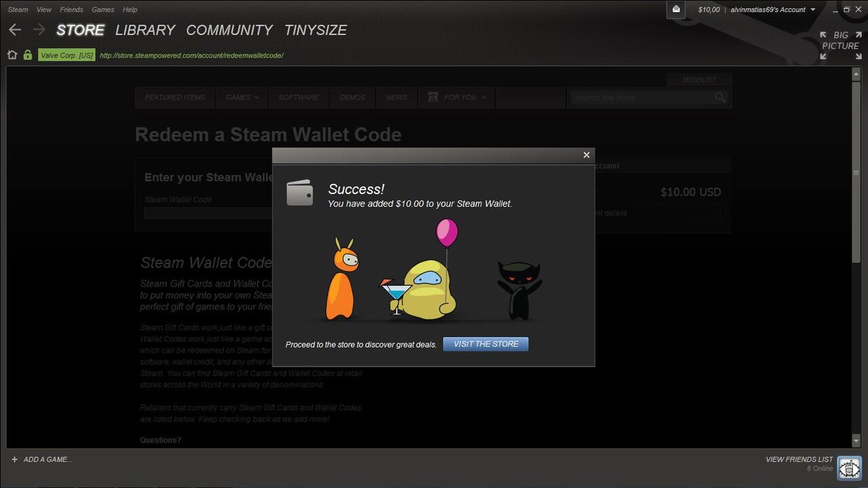Click scrollbar up arrow
Image resolution: width=868 pixels, height=488 pixels.
click(x=856, y=73)
